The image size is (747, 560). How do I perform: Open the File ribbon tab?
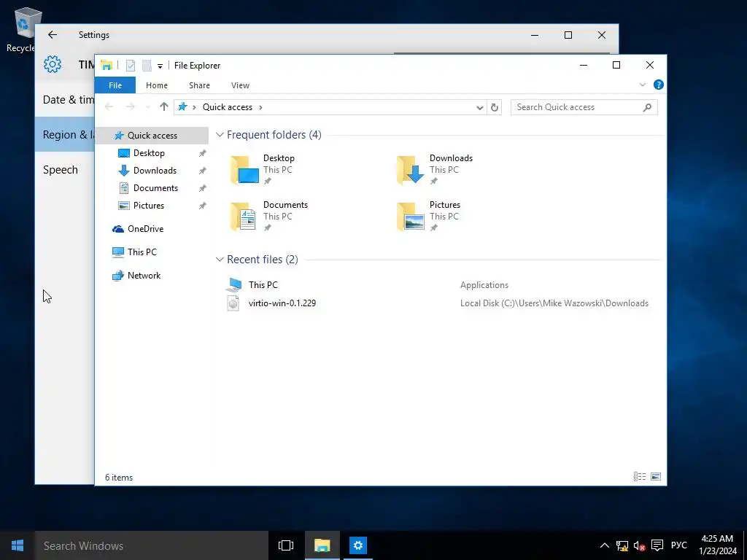point(115,85)
